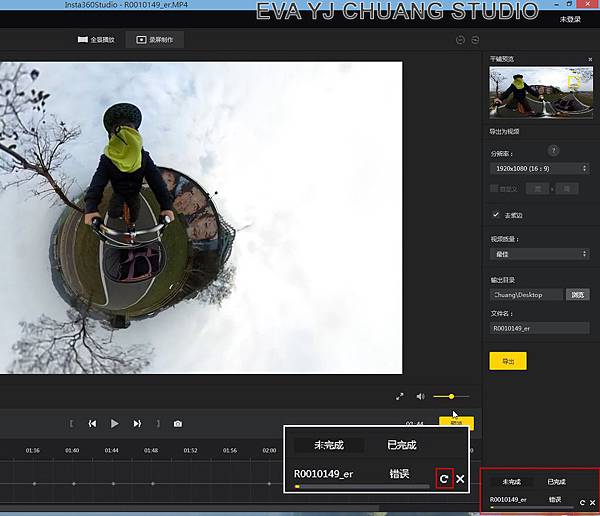Enter fullscreen using the expand arrows icon
The height and width of the screenshot is (516, 600).
coord(400,397)
